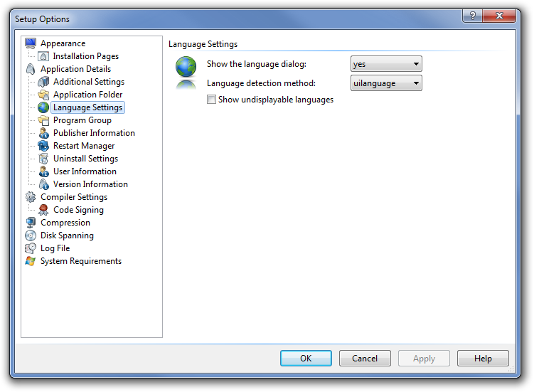The width and height of the screenshot is (534, 392).
Task: Click the Compiler Settings gear icon
Action: tap(31, 197)
